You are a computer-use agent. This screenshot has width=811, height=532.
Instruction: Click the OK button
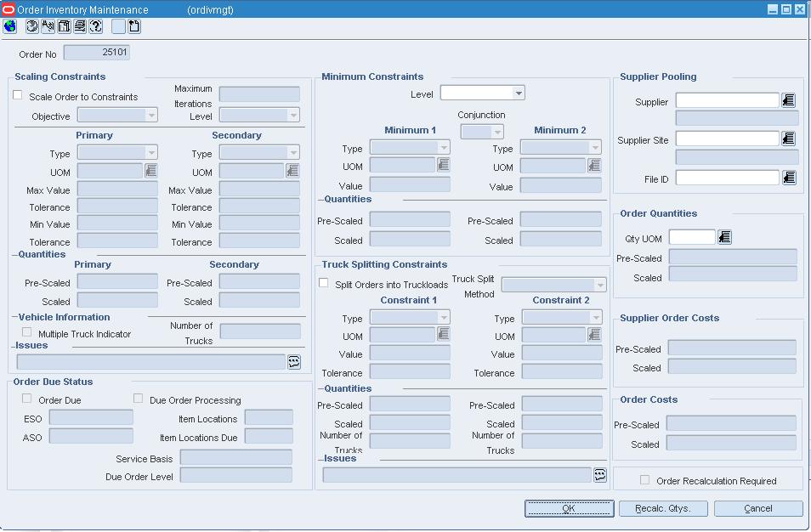[569, 508]
